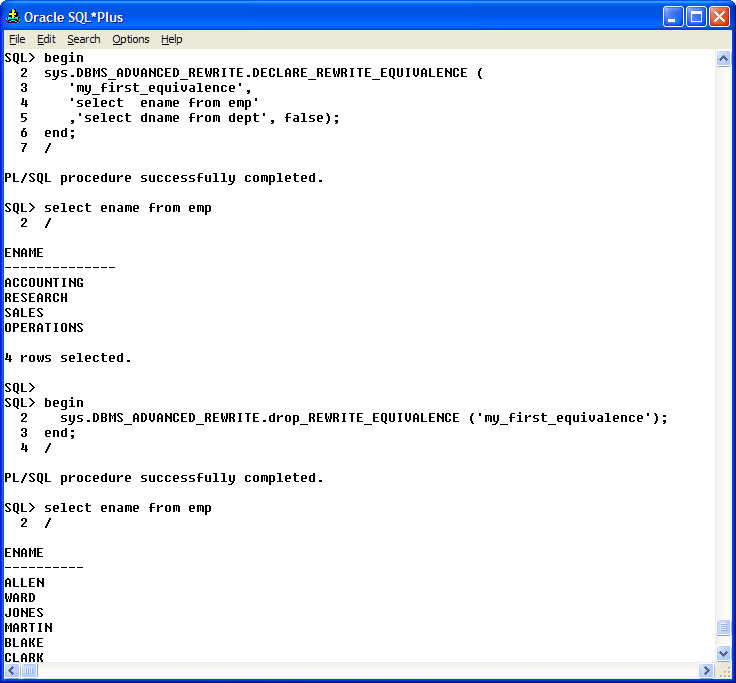Click the vertical scrollbar up arrow
The image size is (736, 683).
coord(723,59)
